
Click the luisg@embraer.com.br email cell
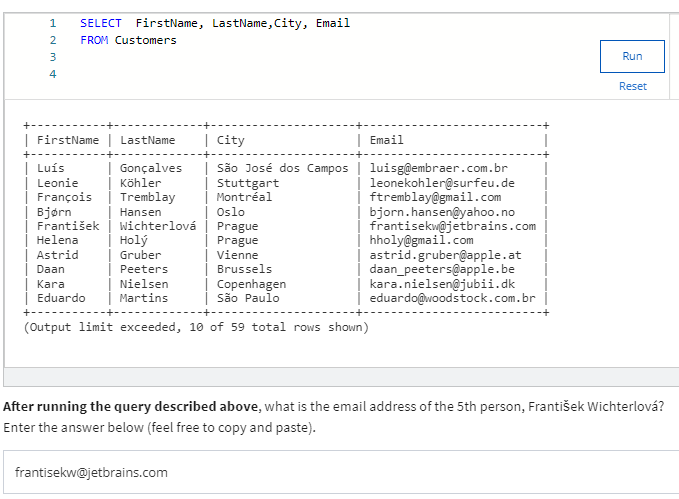[x=438, y=169]
